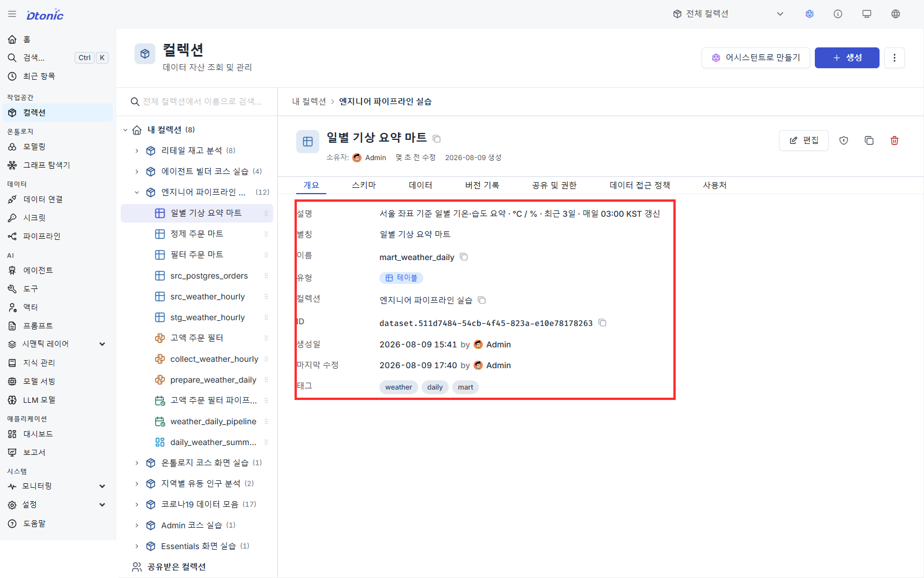Open 에이전트 in sidebar
Screen dimensions: 924x578
point(58,271)
